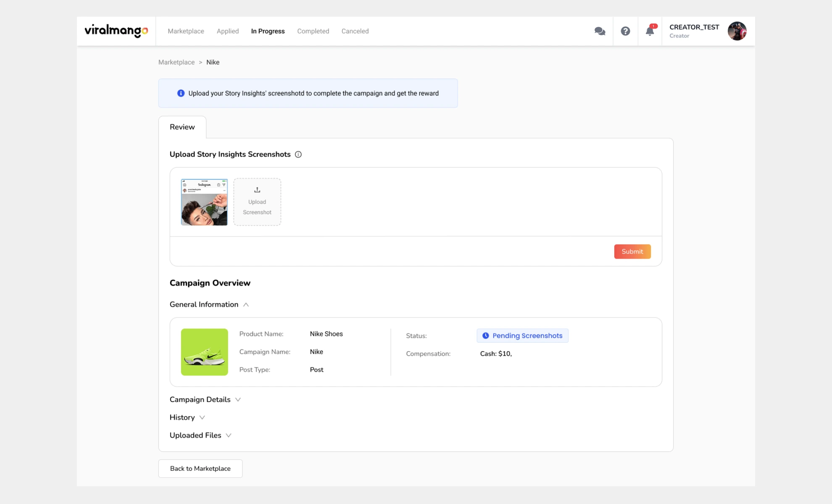The image size is (832, 504).
Task: Click the info icon in the blue banner
Action: (180, 93)
